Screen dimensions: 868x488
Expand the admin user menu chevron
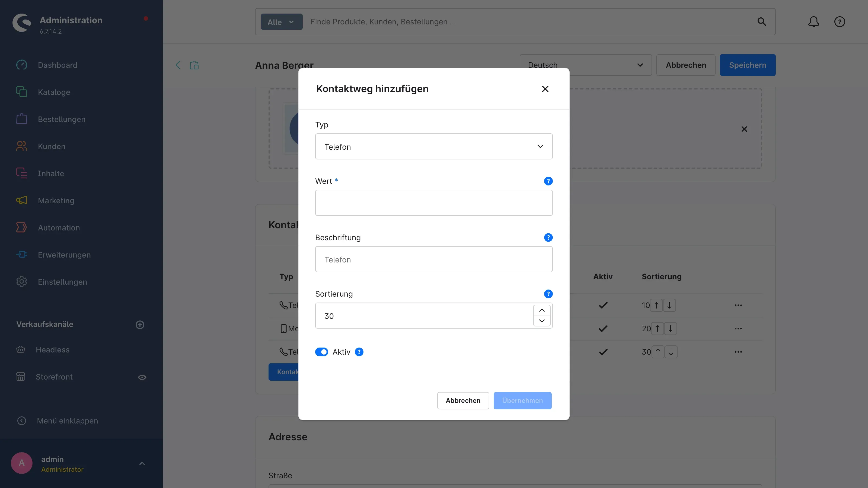click(x=142, y=463)
